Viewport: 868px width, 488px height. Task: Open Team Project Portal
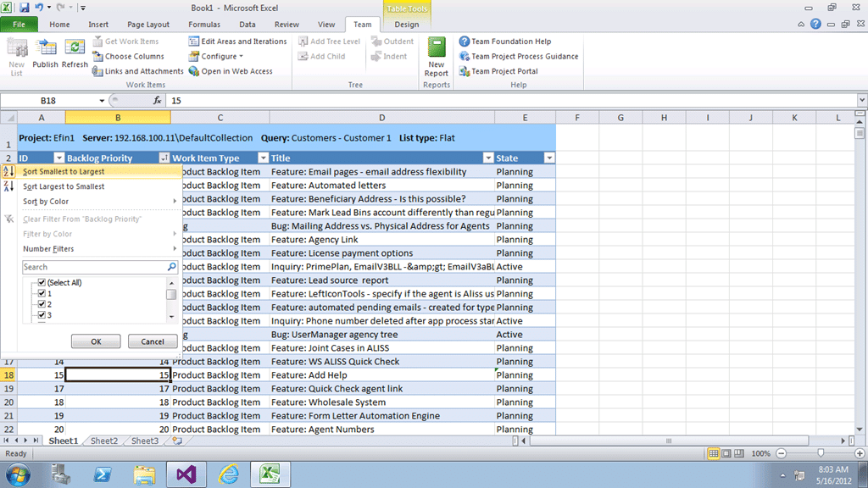pos(498,71)
